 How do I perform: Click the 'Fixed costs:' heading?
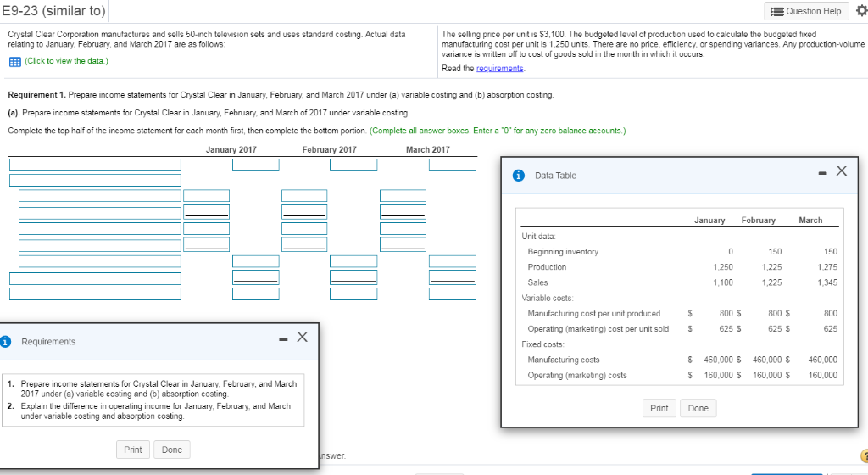(x=543, y=344)
